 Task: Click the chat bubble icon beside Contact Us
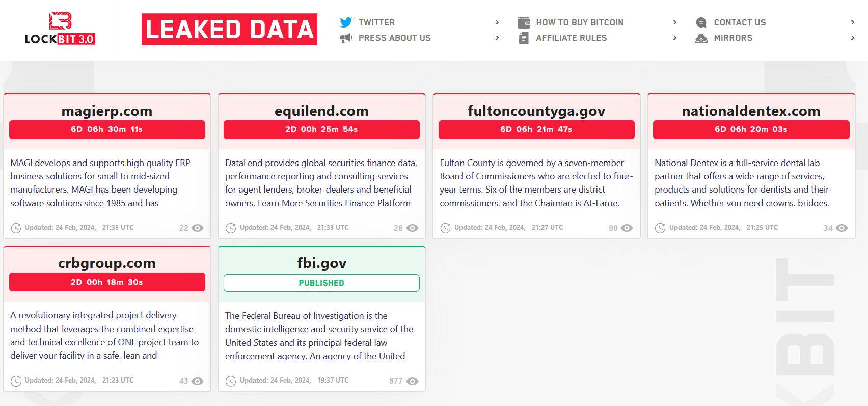(x=701, y=22)
